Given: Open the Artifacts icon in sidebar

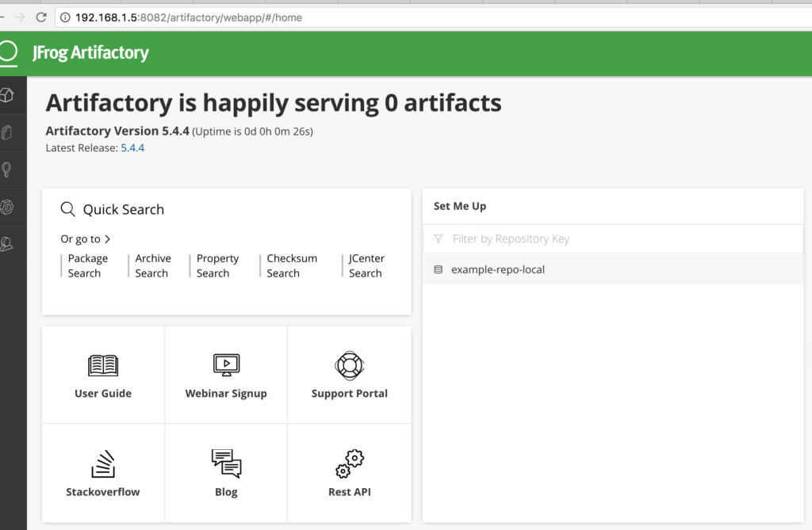Looking at the screenshot, I should pos(6,132).
